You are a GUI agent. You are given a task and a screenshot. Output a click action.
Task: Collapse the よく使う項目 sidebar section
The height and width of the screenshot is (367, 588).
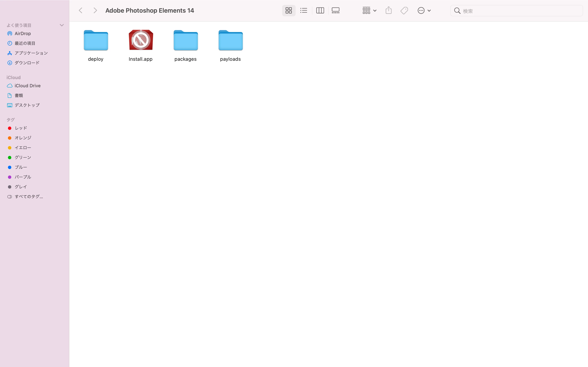point(62,25)
